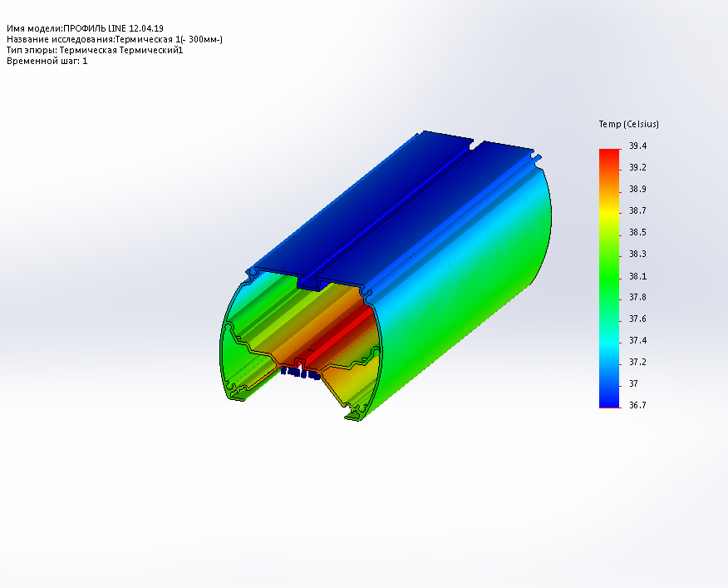Screen dimensions: 728x588
Task: Click the legend value 37.4
Action: [637, 341]
